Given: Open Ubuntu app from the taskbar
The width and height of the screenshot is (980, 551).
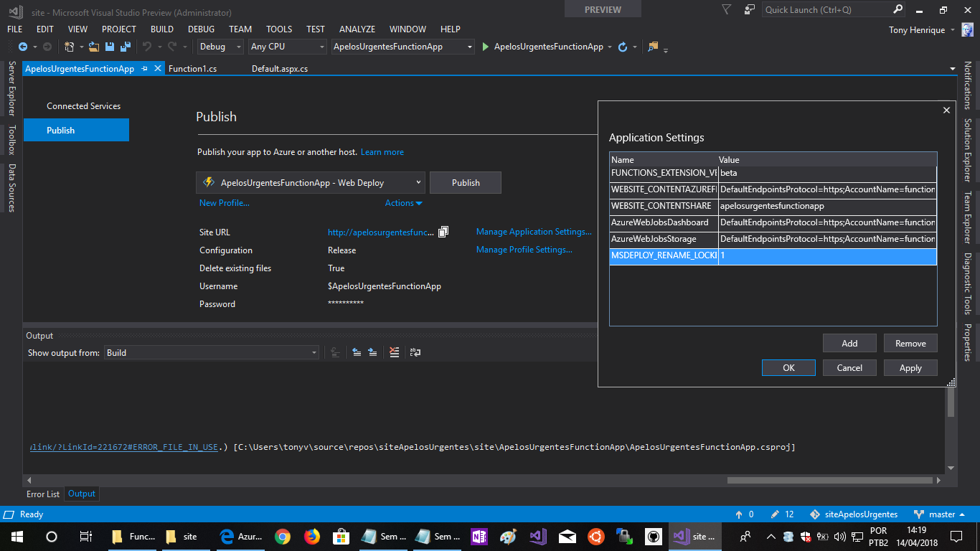Looking at the screenshot, I should point(595,536).
